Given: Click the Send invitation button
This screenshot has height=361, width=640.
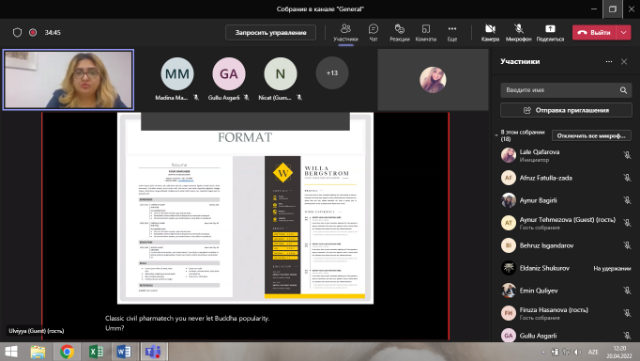Looking at the screenshot, I should [x=566, y=110].
